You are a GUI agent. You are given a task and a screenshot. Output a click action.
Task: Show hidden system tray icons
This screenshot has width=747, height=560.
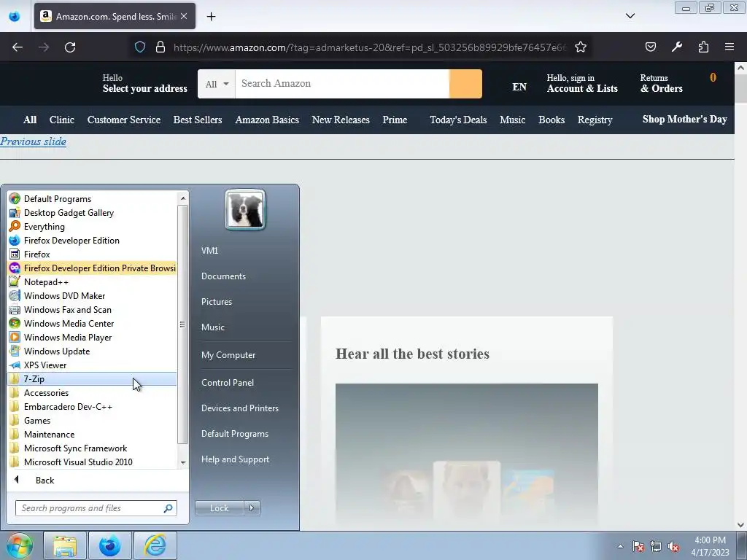[x=620, y=546]
